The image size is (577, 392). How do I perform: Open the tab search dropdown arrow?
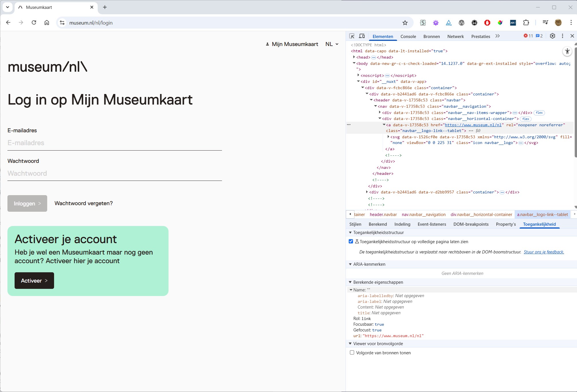click(x=8, y=7)
